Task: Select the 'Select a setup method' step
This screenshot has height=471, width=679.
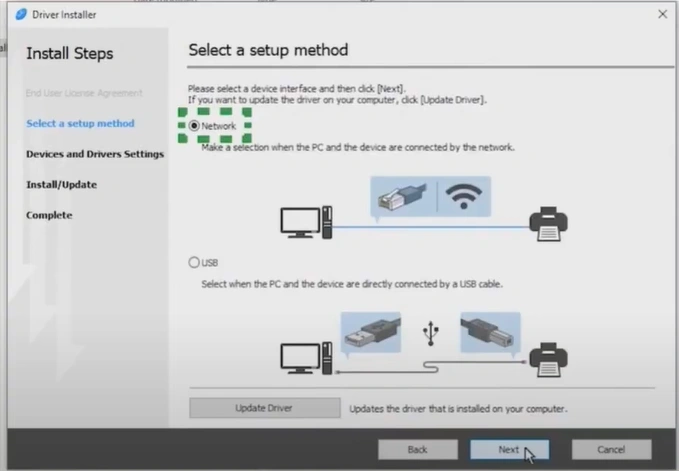Action: [80, 123]
